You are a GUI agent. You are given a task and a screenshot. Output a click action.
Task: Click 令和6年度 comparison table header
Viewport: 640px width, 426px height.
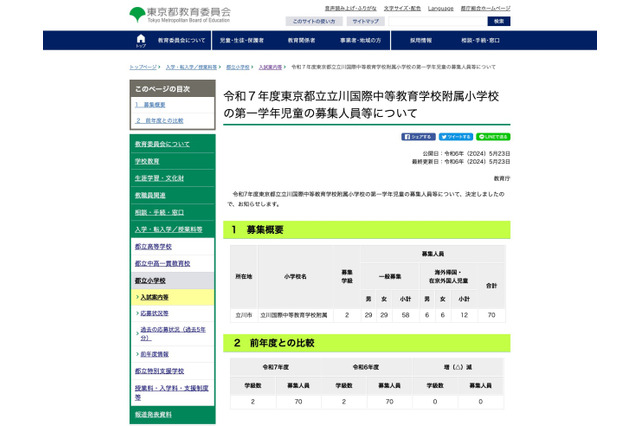pos(366,367)
